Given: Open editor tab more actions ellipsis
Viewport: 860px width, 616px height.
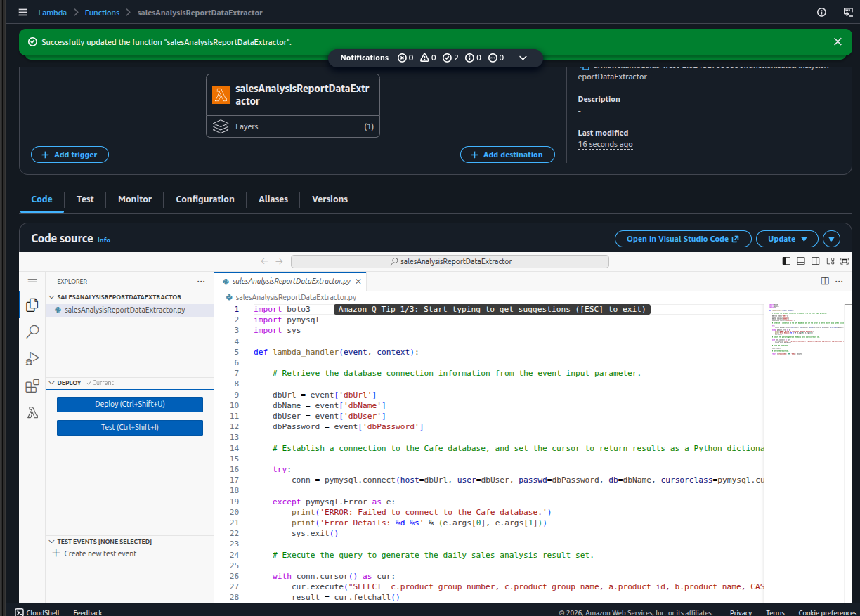Looking at the screenshot, I should pos(839,281).
